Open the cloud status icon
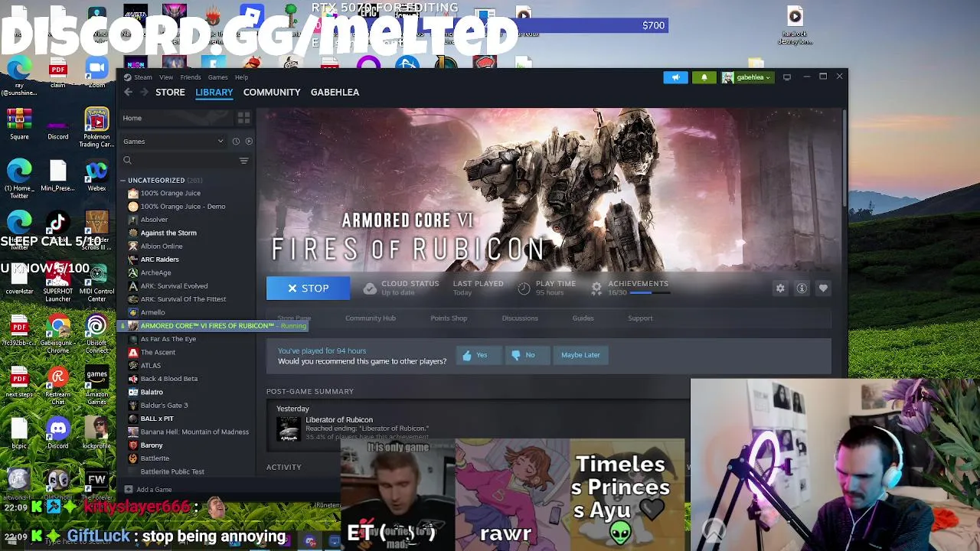This screenshot has height=551, width=980. pyautogui.click(x=370, y=289)
